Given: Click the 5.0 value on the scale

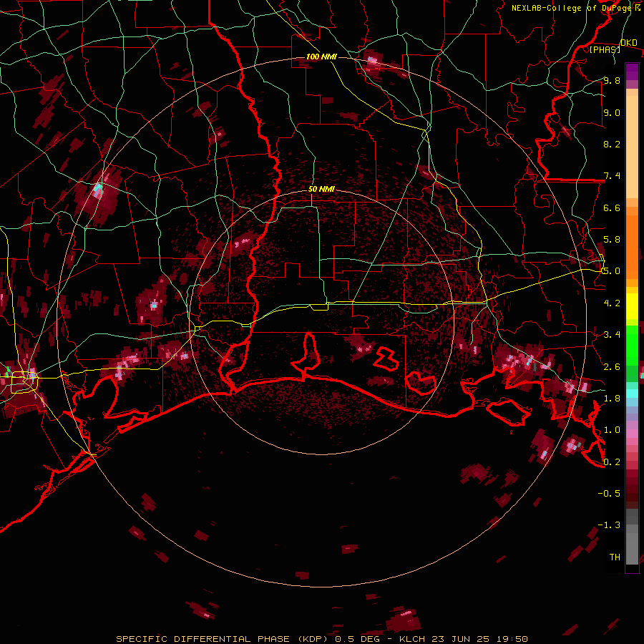Looking at the screenshot, I should pyautogui.click(x=612, y=271).
